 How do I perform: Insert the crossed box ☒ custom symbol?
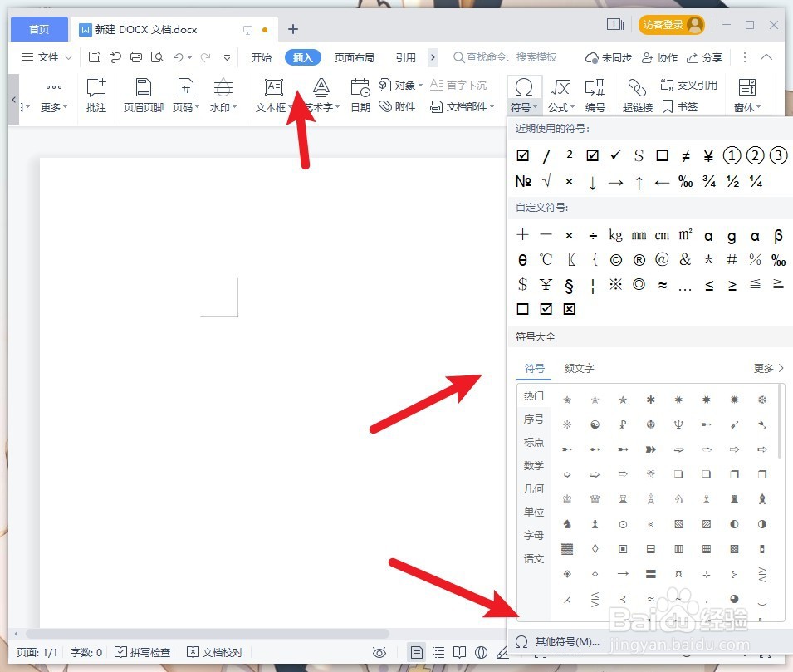pyautogui.click(x=569, y=309)
